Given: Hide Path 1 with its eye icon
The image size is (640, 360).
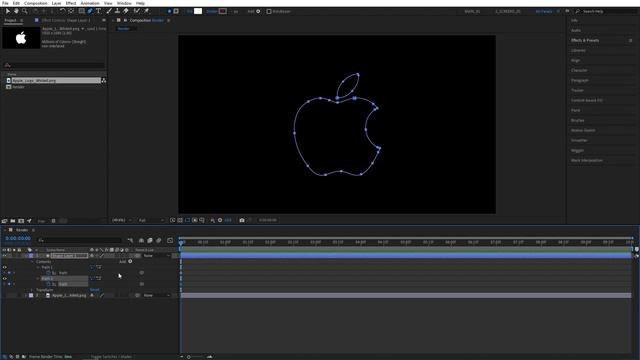Looking at the screenshot, I should (x=4, y=267).
